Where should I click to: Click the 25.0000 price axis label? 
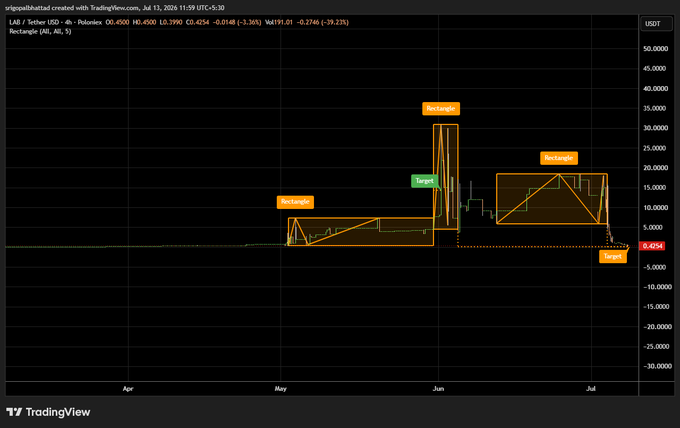pos(655,148)
